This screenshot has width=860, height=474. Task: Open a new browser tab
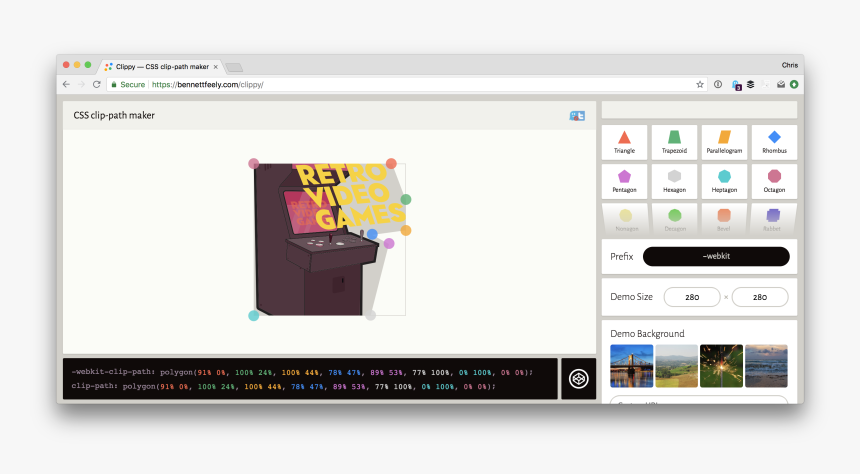click(x=234, y=67)
